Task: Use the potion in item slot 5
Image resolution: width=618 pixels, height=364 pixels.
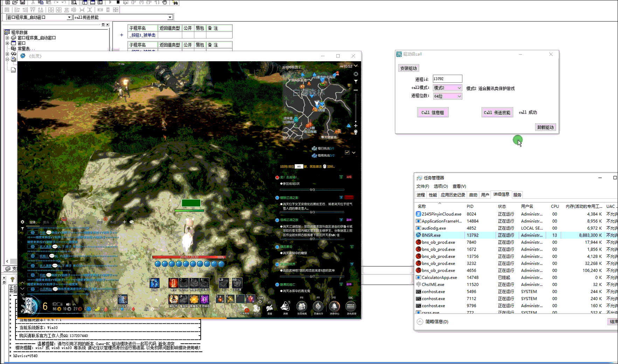Action: (220, 299)
